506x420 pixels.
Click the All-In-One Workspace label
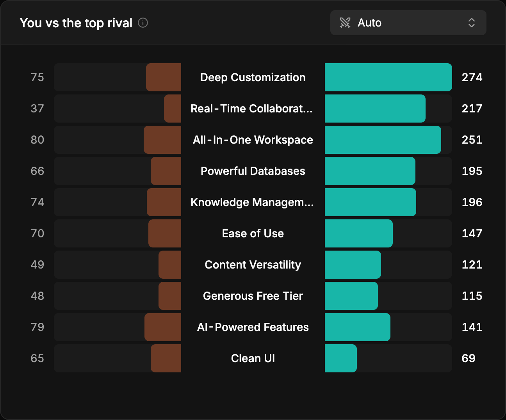coord(253,140)
